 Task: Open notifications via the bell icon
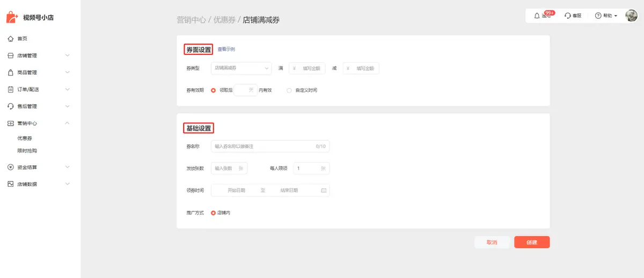(537, 16)
